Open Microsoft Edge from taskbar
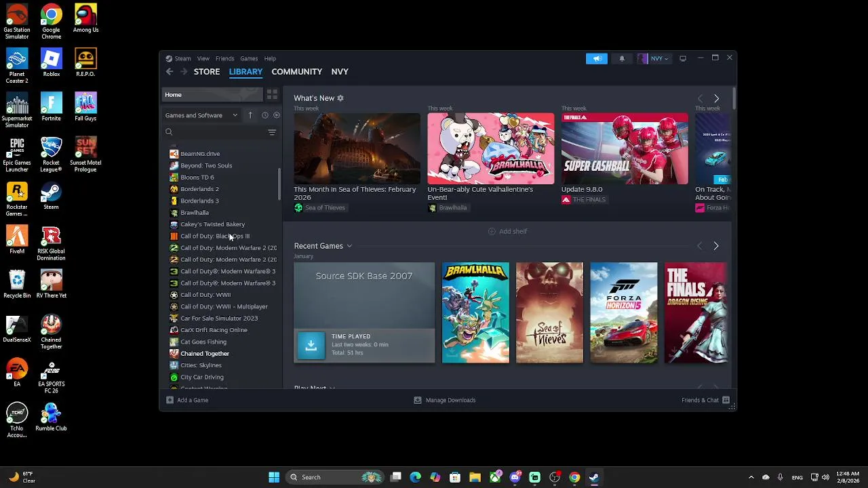This screenshot has height=488, width=868. [x=416, y=477]
